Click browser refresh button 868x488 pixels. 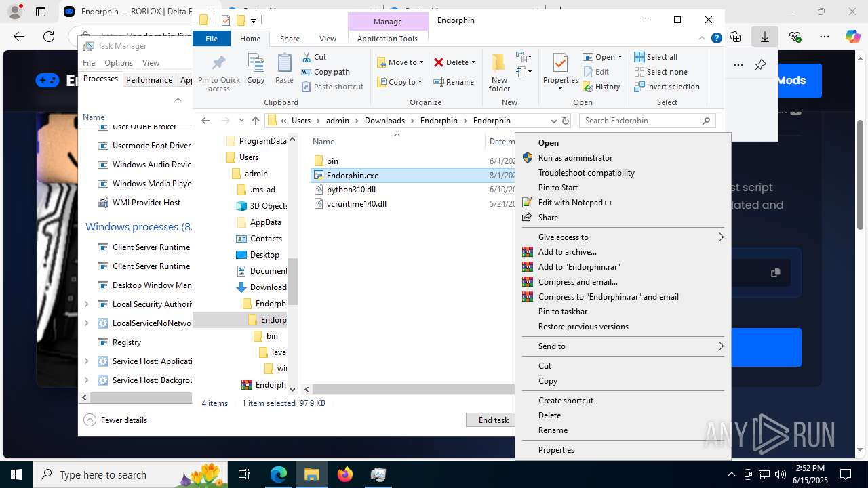(49, 37)
